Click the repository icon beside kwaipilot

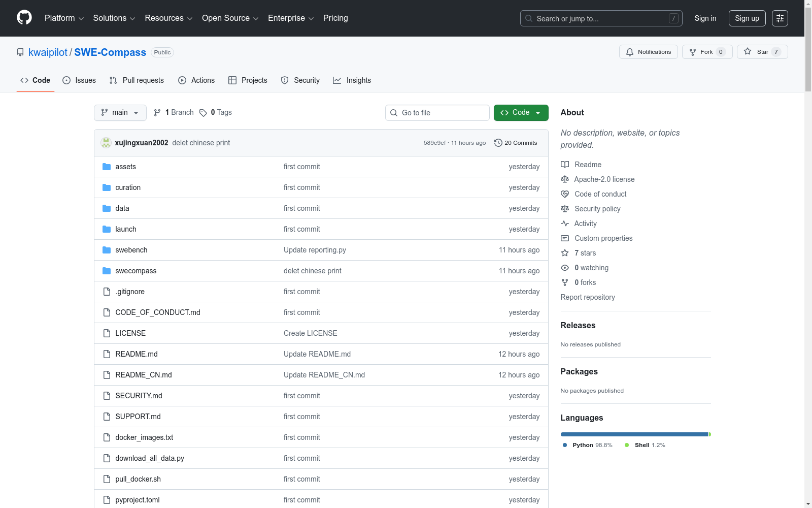click(20, 52)
